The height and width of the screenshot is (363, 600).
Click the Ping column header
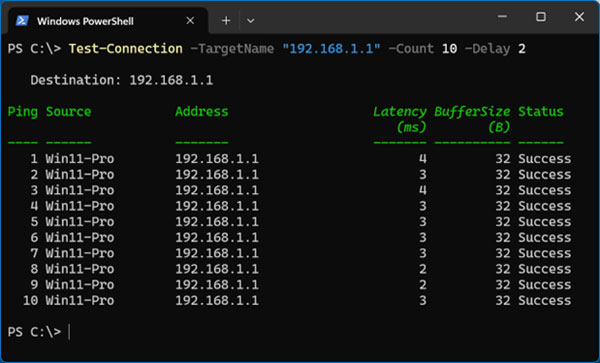[23, 112]
